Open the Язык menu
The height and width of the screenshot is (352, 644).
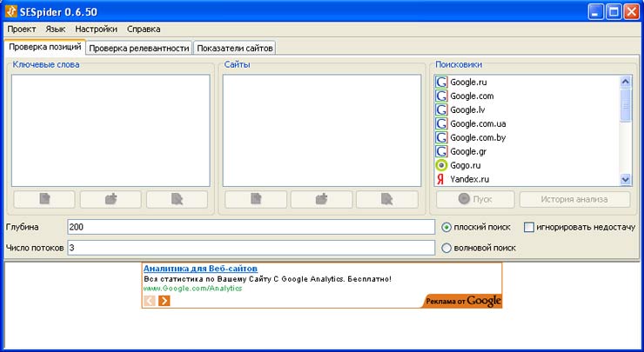[x=56, y=30]
